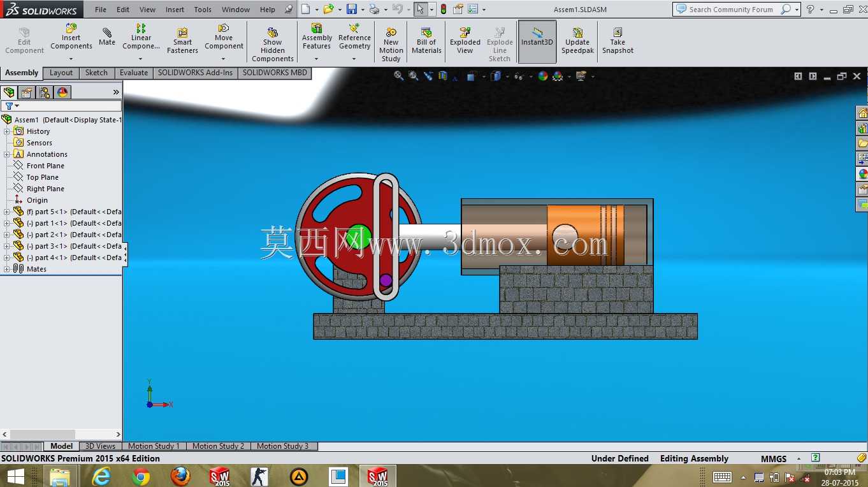Expand the History node
The width and height of the screenshot is (868, 487).
[7, 131]
